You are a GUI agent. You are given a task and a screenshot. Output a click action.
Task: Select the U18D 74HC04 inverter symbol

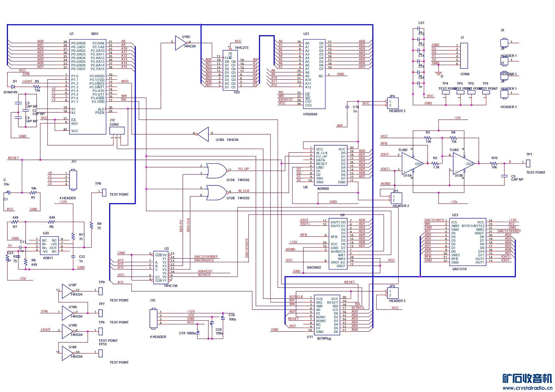click(202, 134)
